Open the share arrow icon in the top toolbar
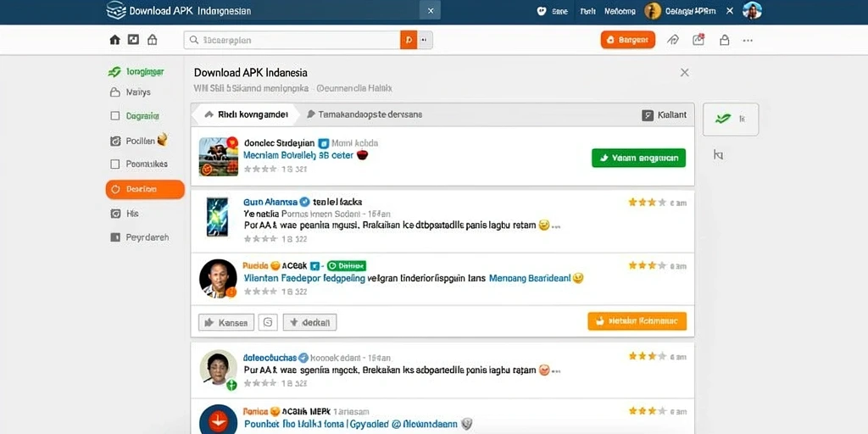868x434 pixels. point(673,40)
